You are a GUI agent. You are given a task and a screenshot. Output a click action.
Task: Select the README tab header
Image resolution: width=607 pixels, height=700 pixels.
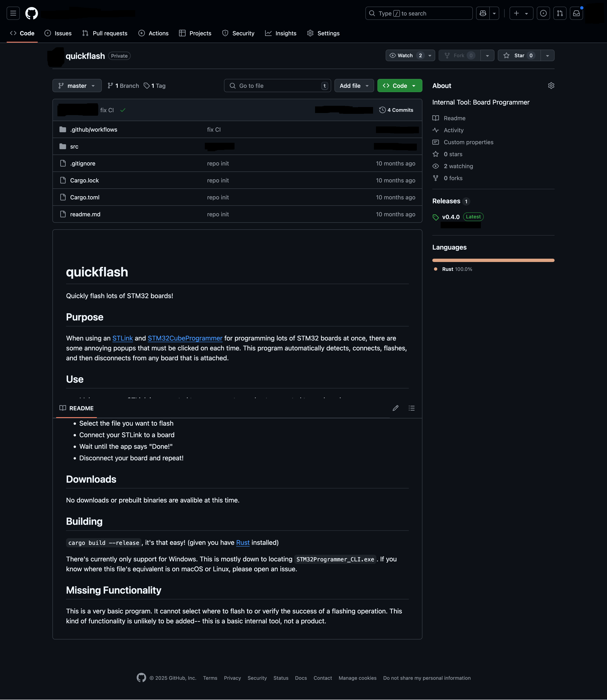77,408
